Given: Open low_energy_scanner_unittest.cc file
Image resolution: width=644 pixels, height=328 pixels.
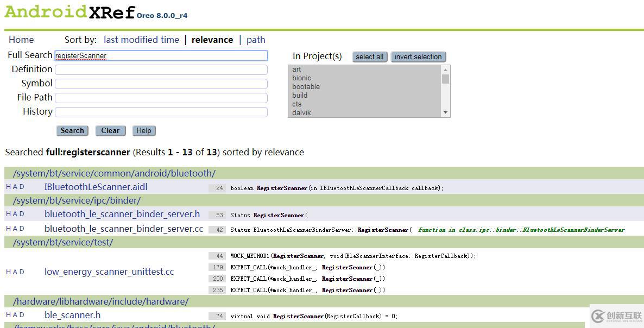Looking at the screenshot, I should [109, 272].
